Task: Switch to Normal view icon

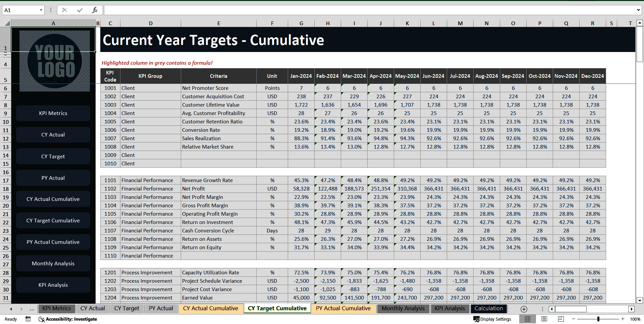Action: (528, 319)
